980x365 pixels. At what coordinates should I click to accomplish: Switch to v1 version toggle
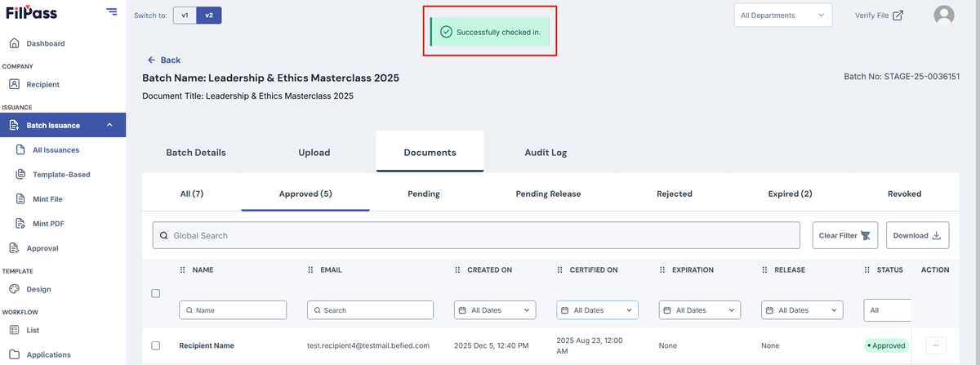pyautogui.click(x=185, y=16)
